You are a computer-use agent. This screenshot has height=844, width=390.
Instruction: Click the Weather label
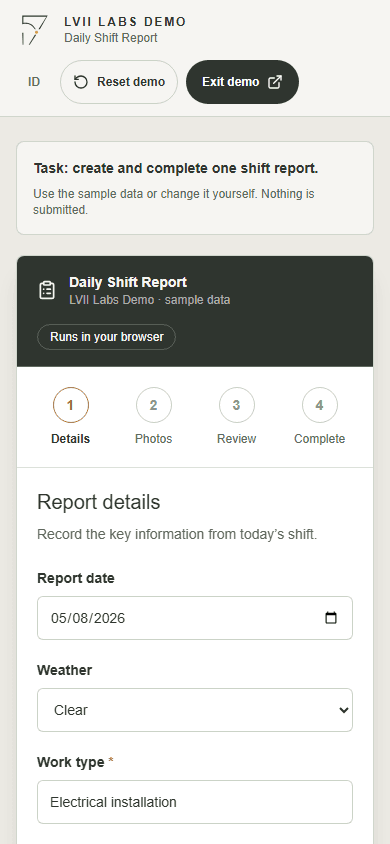65,670
